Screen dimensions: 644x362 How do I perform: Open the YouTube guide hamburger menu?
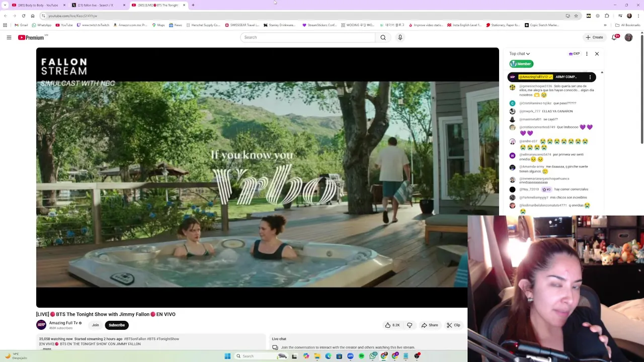coord(9,37)
